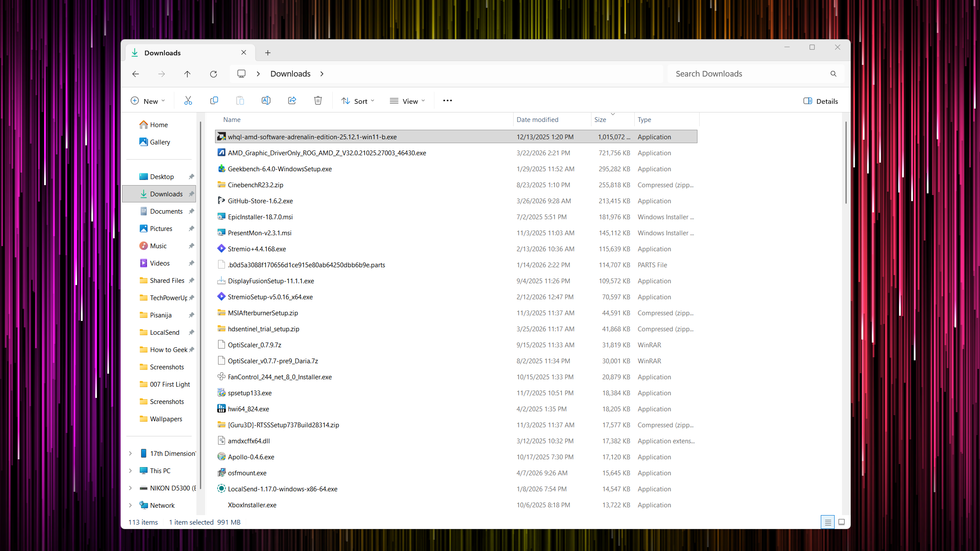Sort by the Type column header
The width and height of the screenshot is (980, 551).
pyautogui.click(x=666, y=120)
